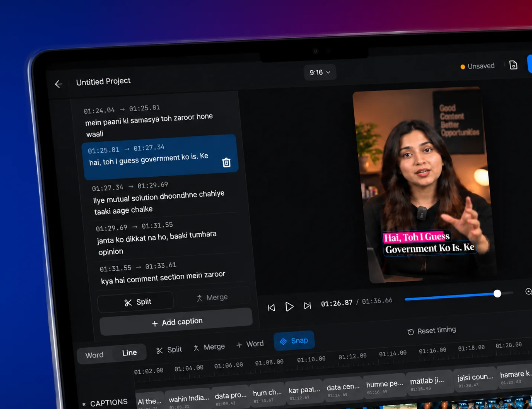Click the Untitled Project title

(103, 81)
